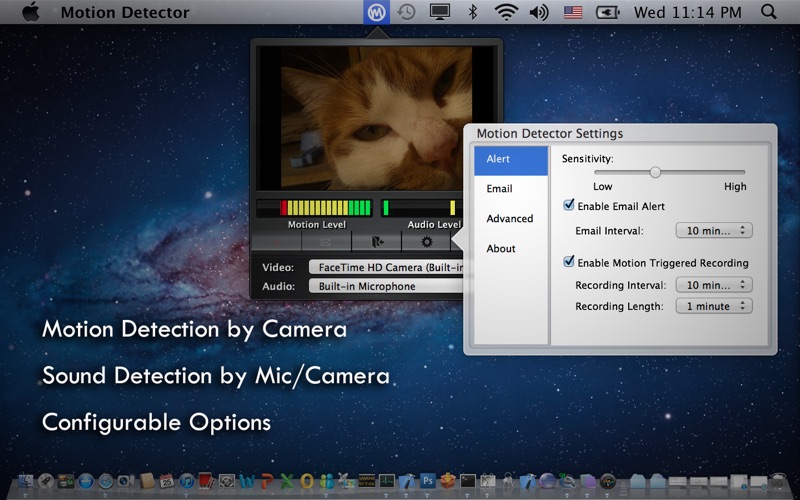Open Activity Monitor in Dock
Screen dimensions: 800x500
(386, 481)
